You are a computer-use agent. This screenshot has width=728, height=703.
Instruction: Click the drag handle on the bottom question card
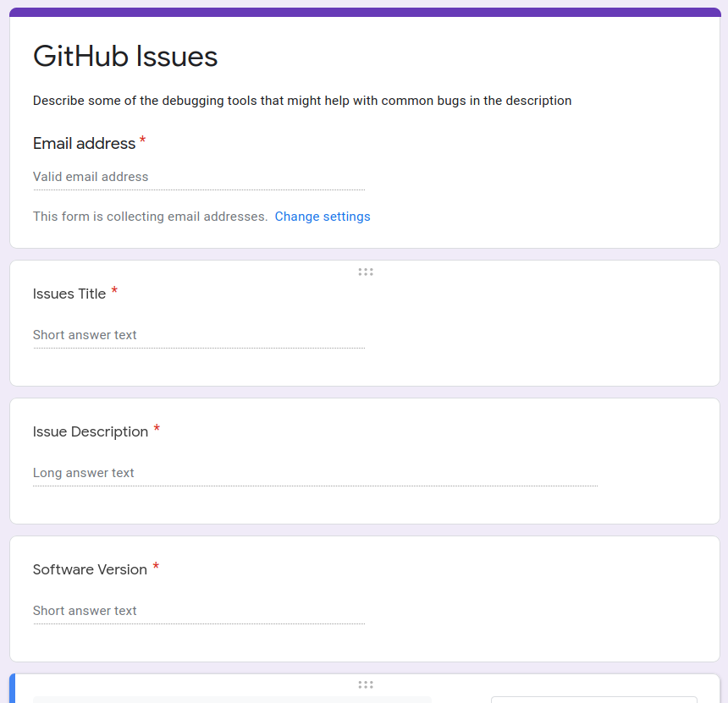(x=365, y=684)
